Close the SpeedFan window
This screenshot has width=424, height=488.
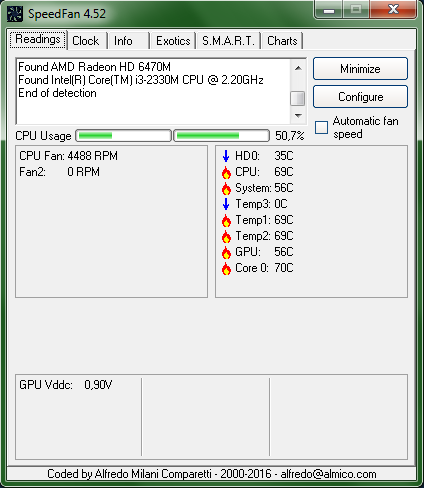(x=393, y=9)
